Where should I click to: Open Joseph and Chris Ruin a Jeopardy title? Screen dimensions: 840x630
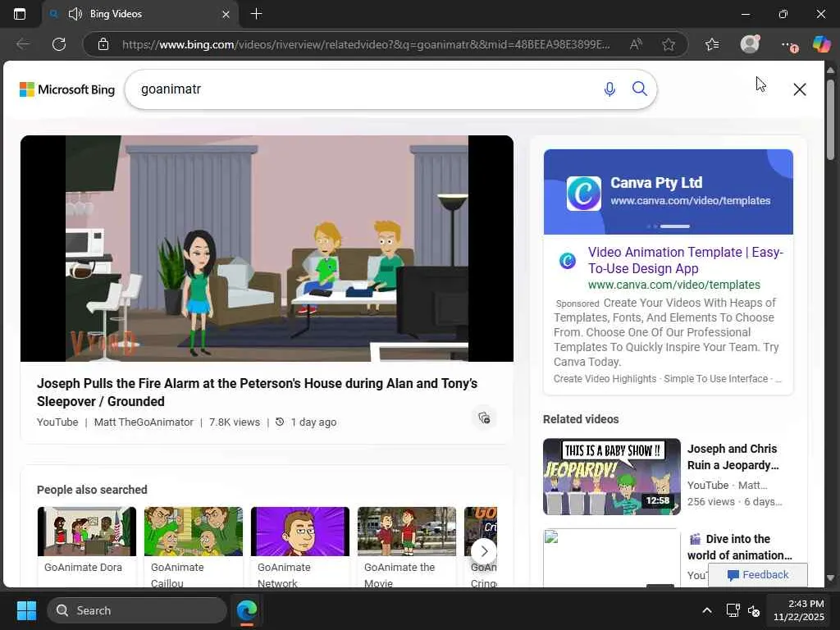[733, 457]
